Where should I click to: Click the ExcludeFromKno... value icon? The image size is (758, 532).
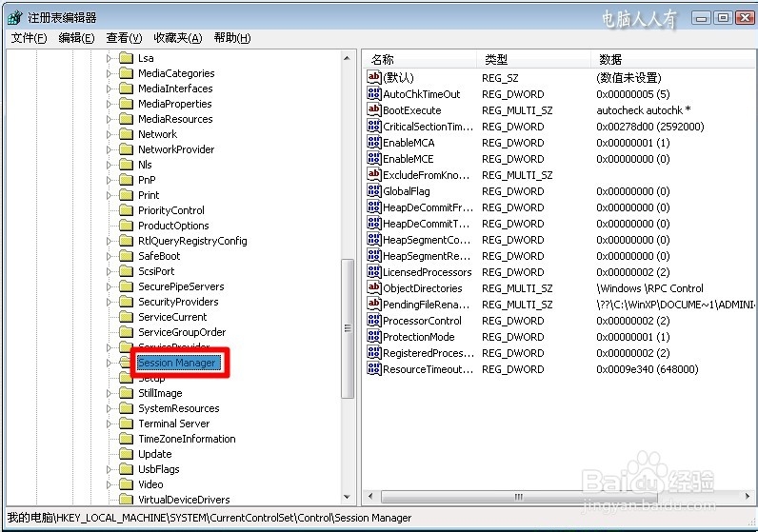374,174
